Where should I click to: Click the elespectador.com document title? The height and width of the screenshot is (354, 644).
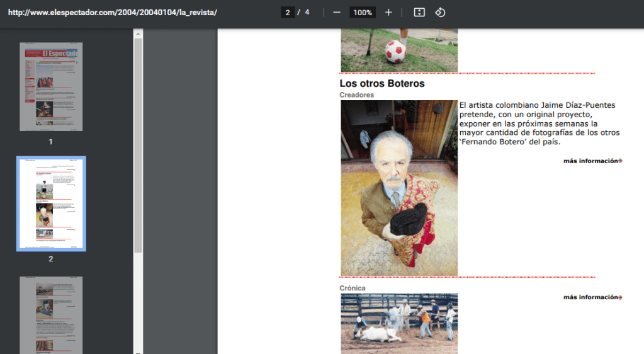[x=113, y=13]
